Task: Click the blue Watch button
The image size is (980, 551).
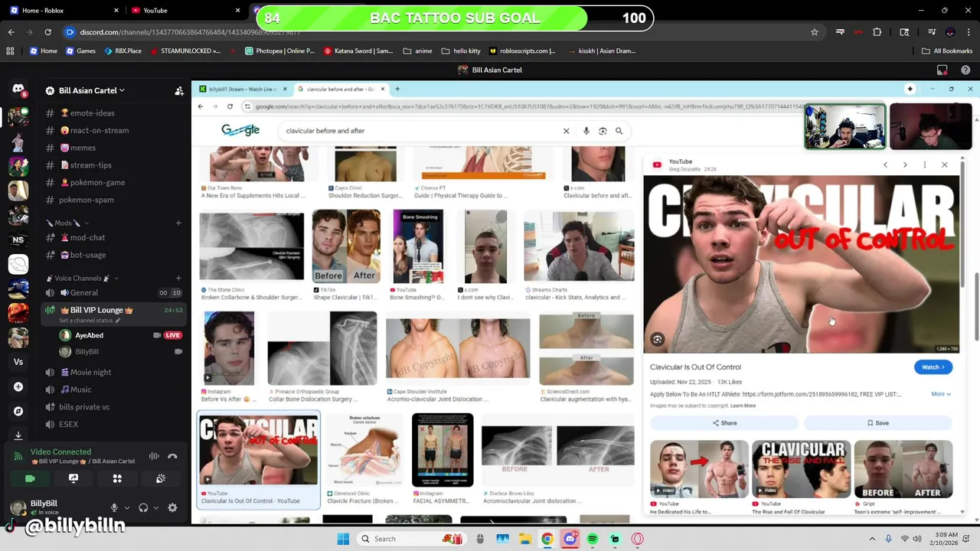Action: tap(933, 367)
